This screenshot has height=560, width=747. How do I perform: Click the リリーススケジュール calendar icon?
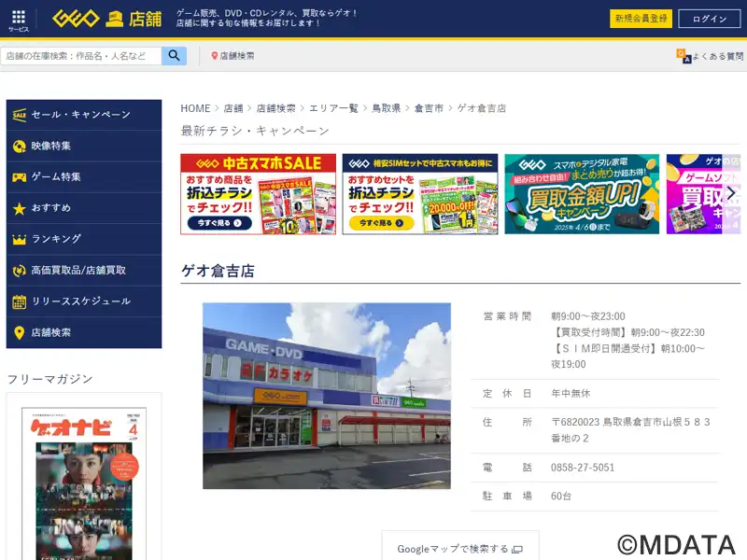[19, 301]
